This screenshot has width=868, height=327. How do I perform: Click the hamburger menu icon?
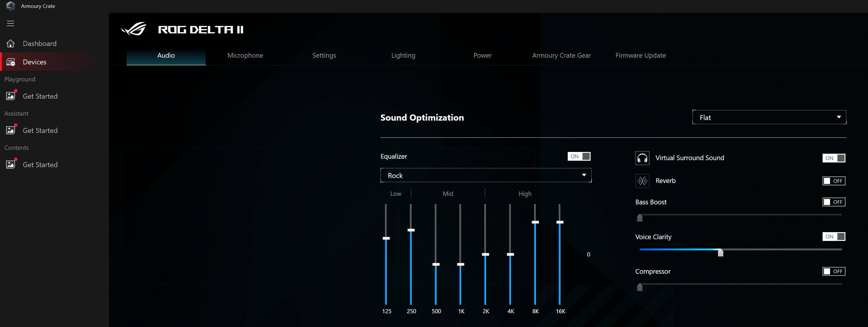[11, 23]
